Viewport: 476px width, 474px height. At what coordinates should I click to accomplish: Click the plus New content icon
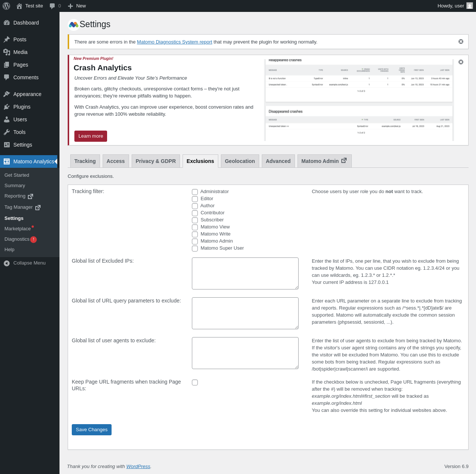[x=71, y=6]
